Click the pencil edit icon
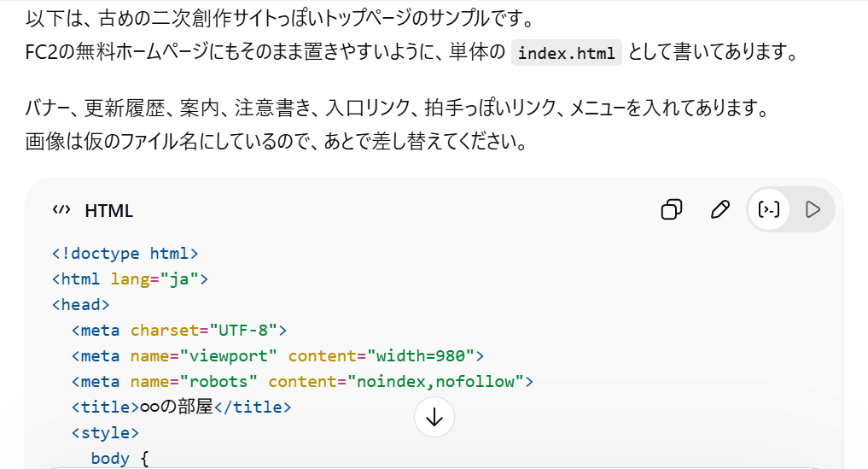This screenshot has height=469, width=868. 720,209
